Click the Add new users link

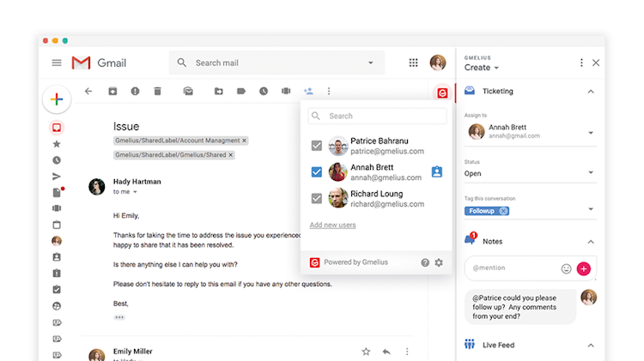coord(332,225)
